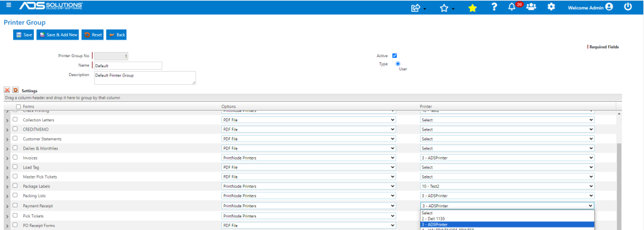Open Options dropdown for Invoices
This screenshot has width=644, height=230.
pyautogui.click(x=308, y=158)
